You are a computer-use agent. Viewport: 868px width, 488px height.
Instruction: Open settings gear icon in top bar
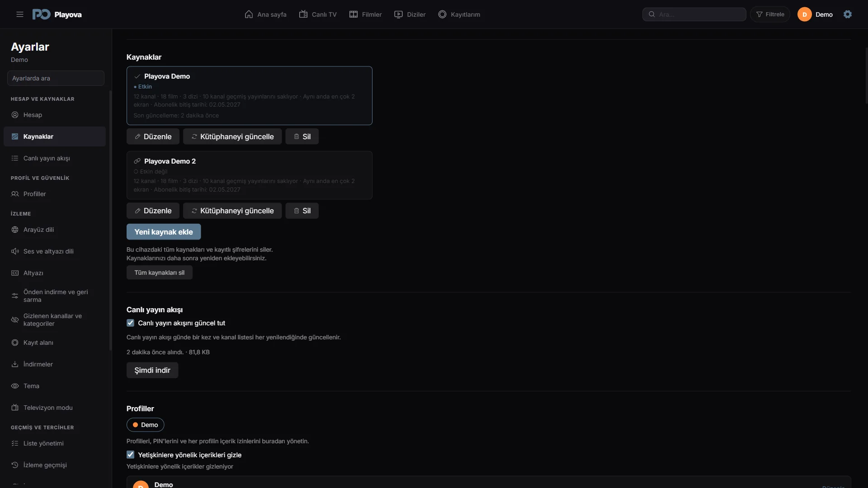pyautogui.click(x=848, y=14)
